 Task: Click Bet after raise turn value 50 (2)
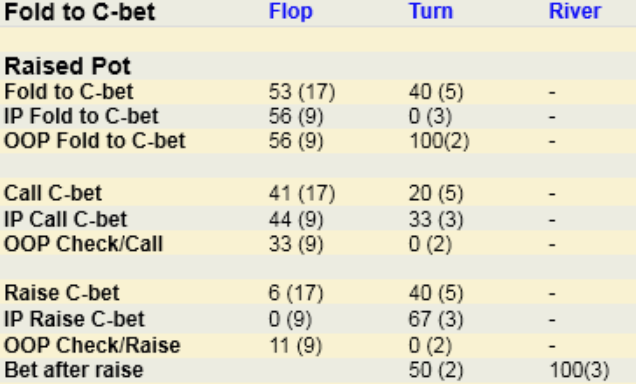click(x=436, y=370)
